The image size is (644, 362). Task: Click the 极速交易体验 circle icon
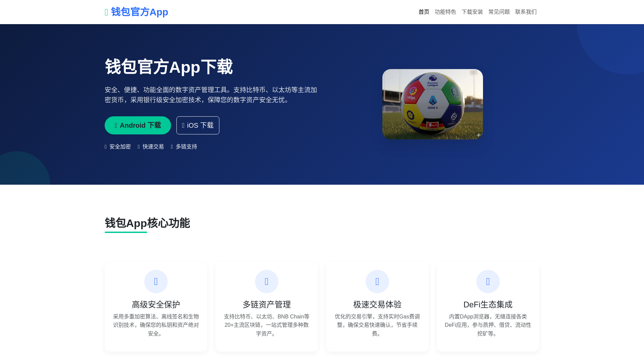pos(377,282)
